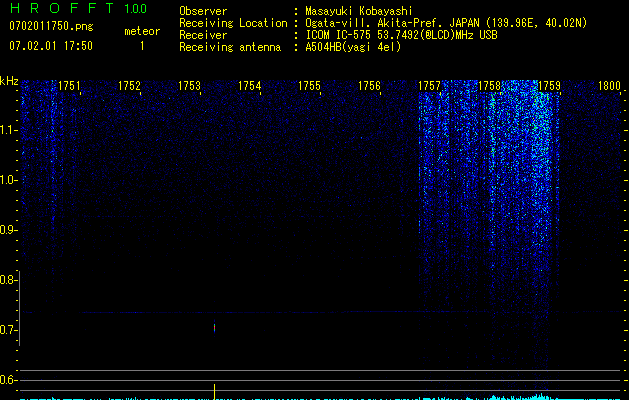629x400 pixels.
Task: Click the 1754 time marker
Action: pos(250,86)
